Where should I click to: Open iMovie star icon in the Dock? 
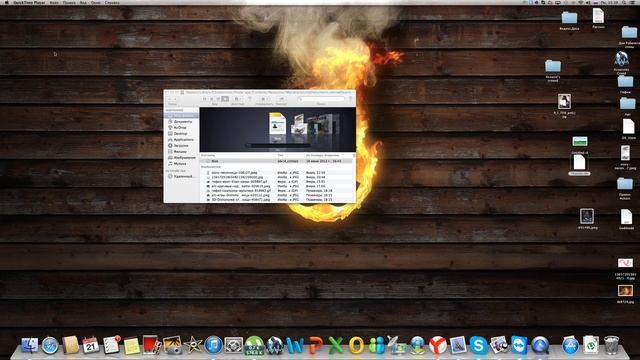point(193,345)
